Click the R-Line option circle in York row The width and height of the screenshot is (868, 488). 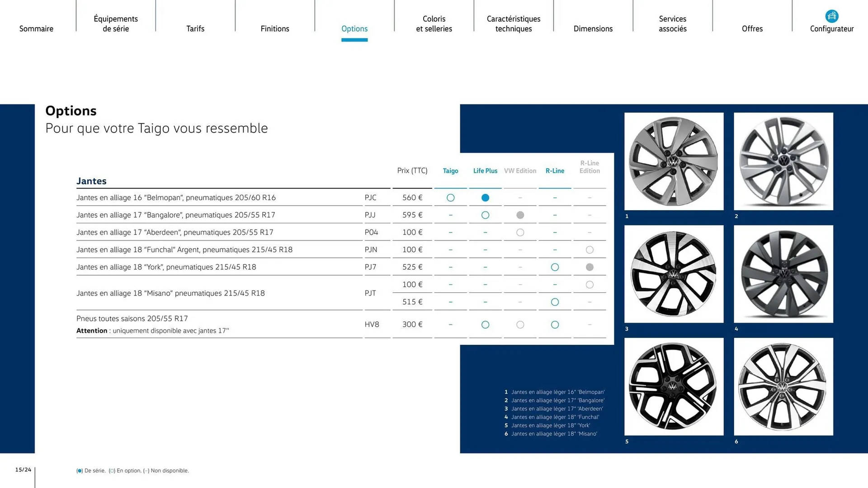tap(555, 267)
